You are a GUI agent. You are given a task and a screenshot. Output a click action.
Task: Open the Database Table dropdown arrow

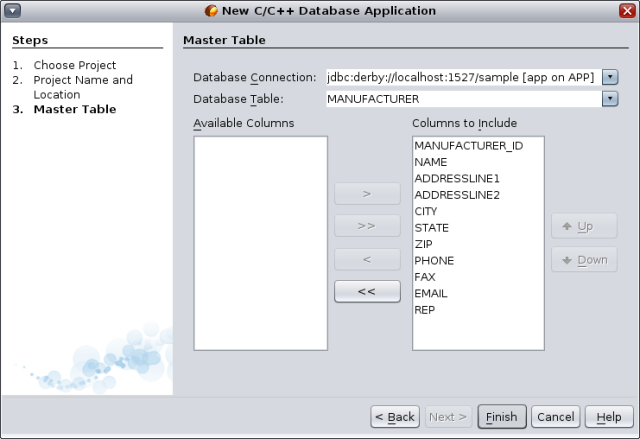610,98
